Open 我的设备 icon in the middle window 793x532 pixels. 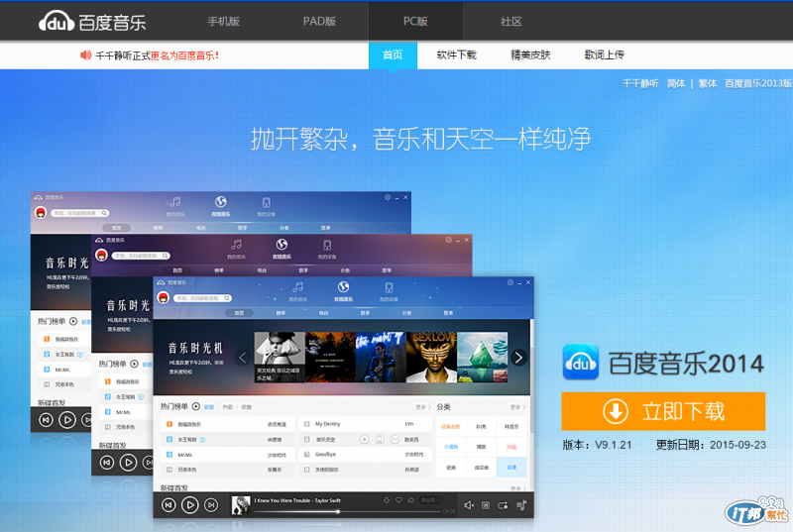(327, 245)
